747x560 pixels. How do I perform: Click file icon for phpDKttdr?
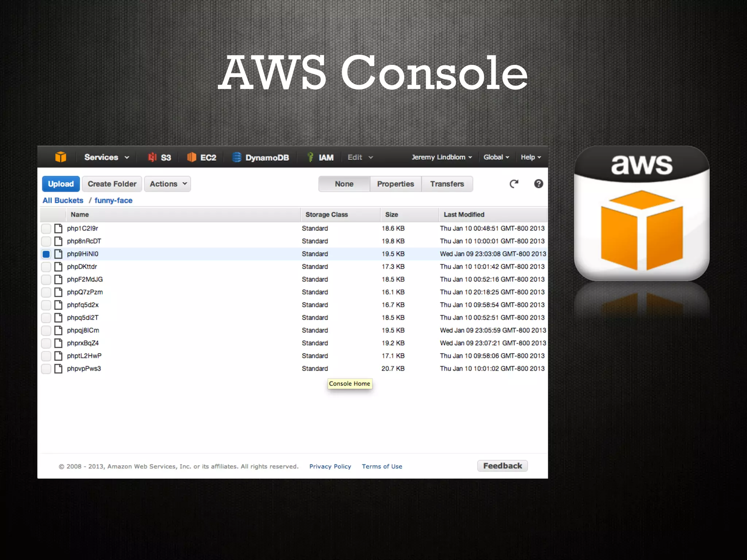click(58, 267)
